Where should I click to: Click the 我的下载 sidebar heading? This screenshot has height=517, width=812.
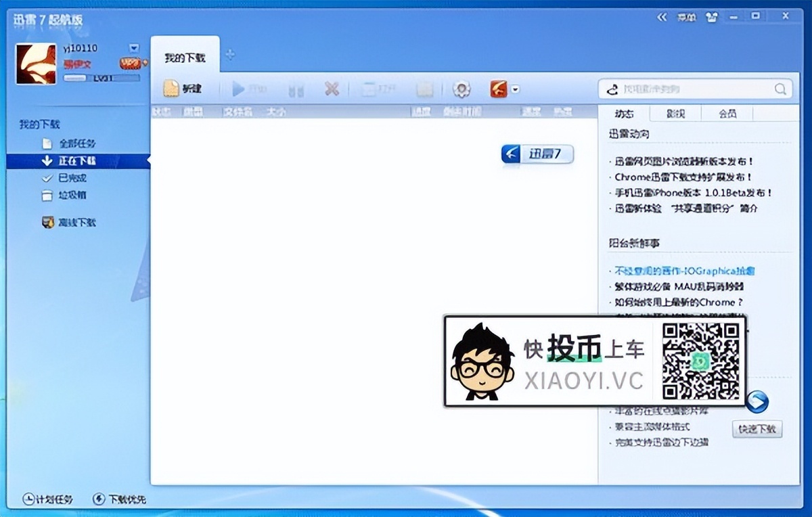(39, 125)
